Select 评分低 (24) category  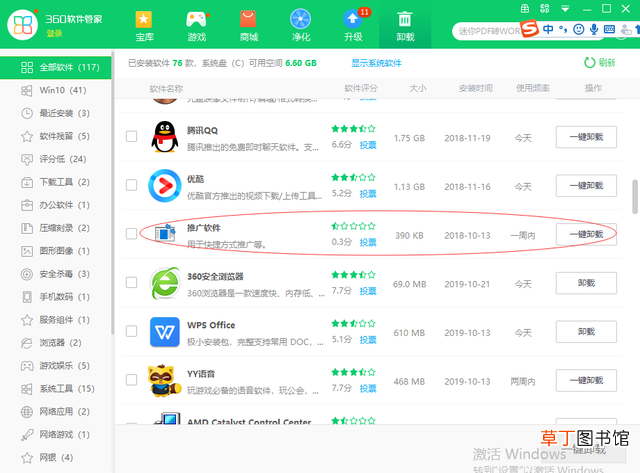56,159
